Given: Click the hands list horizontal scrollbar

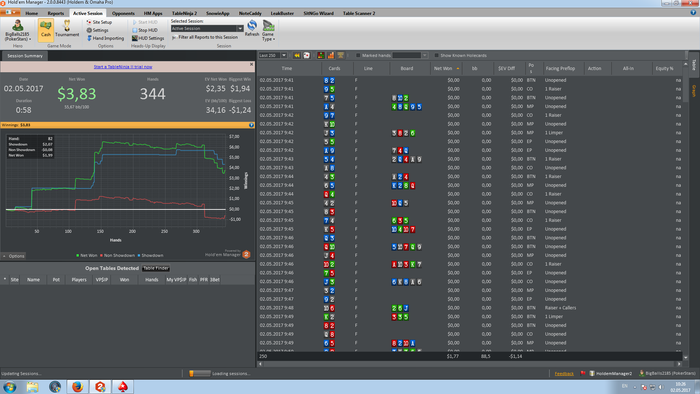Looking at the screenshot, I should 470,364.
